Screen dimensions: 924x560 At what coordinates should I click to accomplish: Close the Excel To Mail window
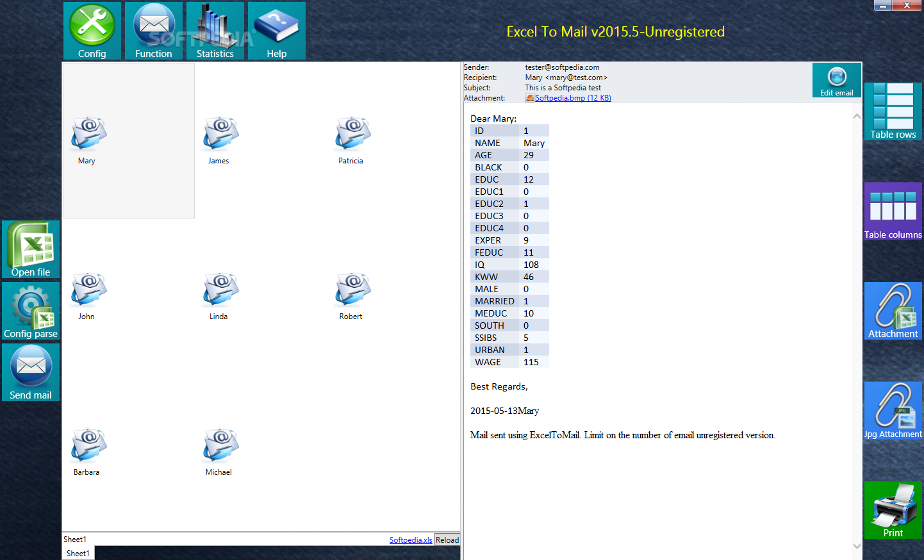click(907, 5)
